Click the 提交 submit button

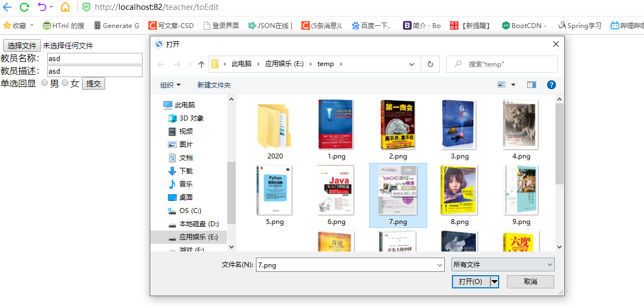pos(94,84)
